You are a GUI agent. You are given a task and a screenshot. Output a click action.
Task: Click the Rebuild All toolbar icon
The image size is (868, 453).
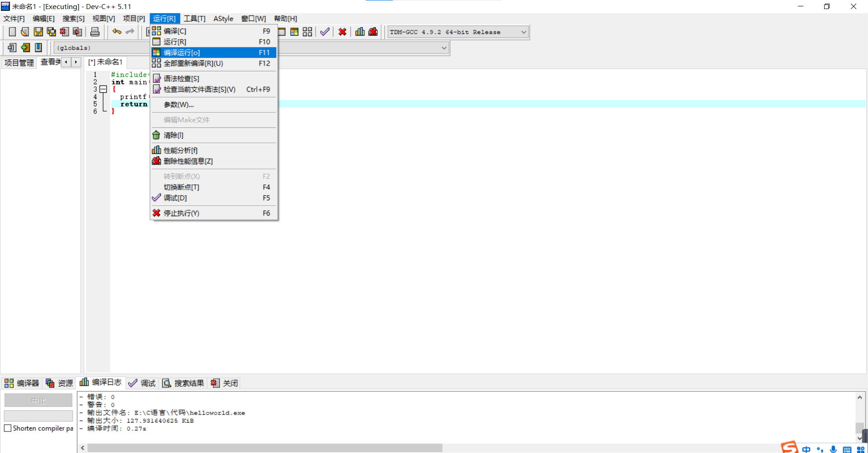(x=307, y=32)
